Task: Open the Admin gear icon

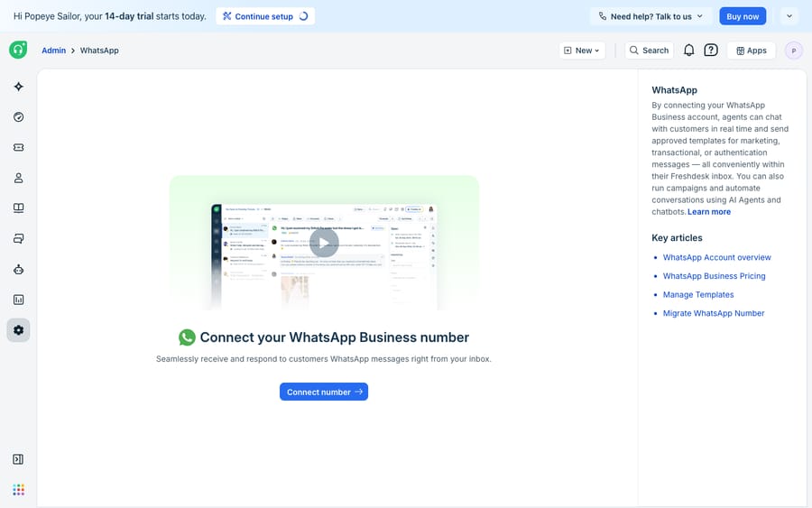Action: 19,330
